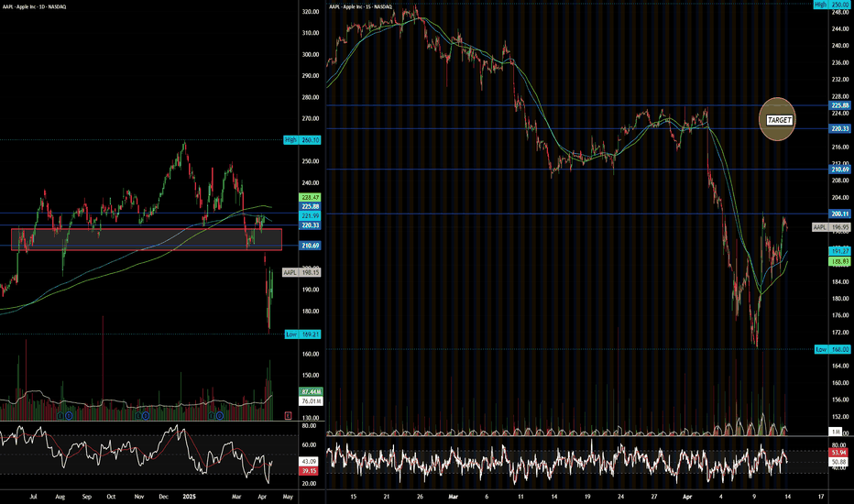Click the cyan 221.99 moving average label
The height and width of the screenshot is (504, 854).
310,215
